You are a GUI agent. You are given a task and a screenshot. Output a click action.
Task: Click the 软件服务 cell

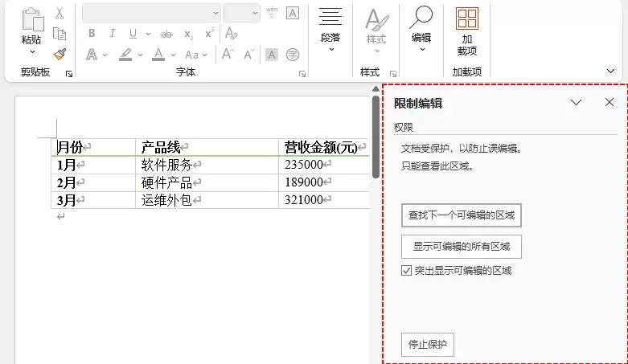pyautogui.click(x=207, y=165)
